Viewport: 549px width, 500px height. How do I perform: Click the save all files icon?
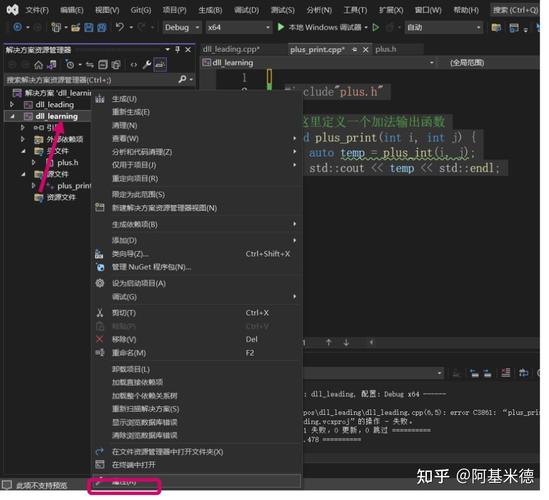pyautogui.click(x=102, y=27)
